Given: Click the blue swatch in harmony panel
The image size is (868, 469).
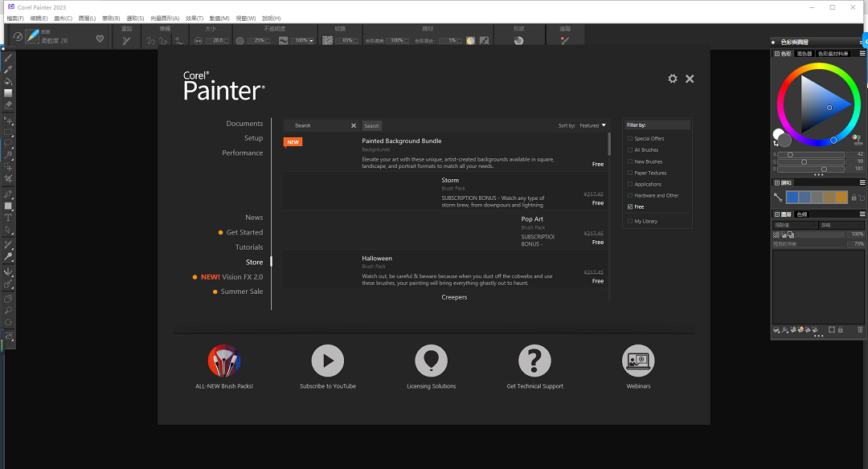Looking at the screenshot, I should [792, 197].
